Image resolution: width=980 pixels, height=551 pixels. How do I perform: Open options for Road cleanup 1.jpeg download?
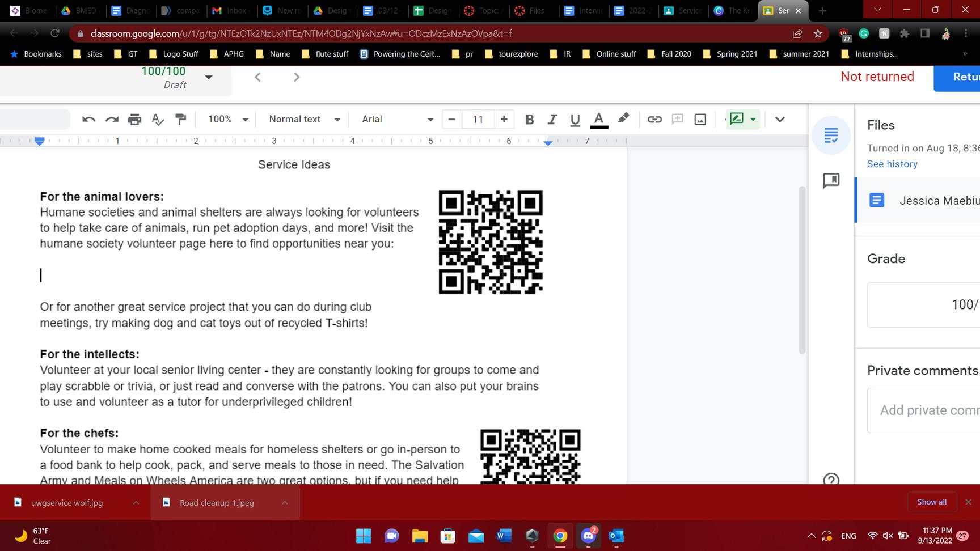point(285,502)
